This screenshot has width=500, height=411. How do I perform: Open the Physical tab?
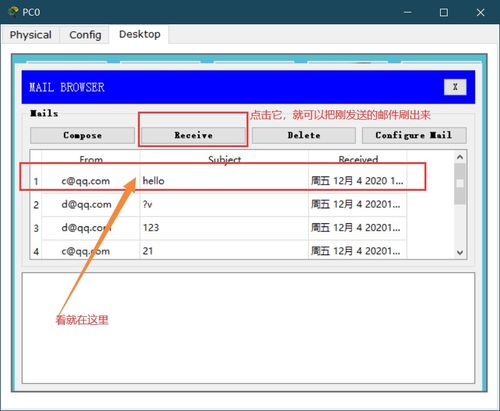click(30, 35)
